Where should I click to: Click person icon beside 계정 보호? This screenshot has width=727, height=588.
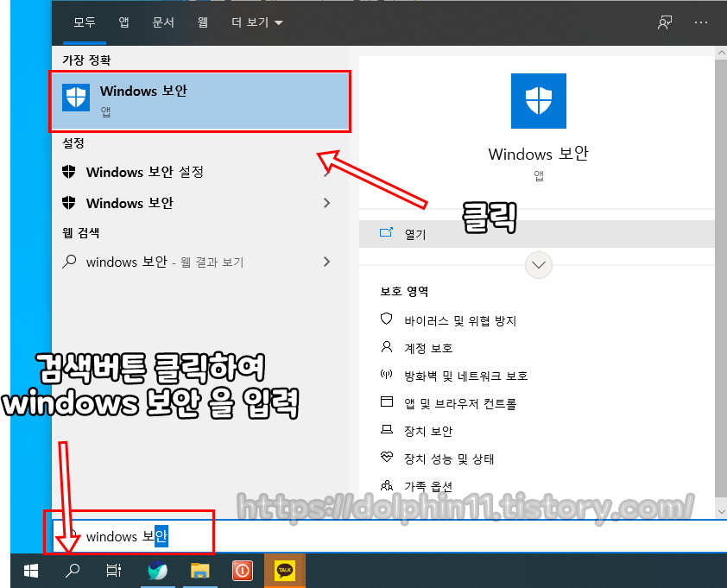386,347
